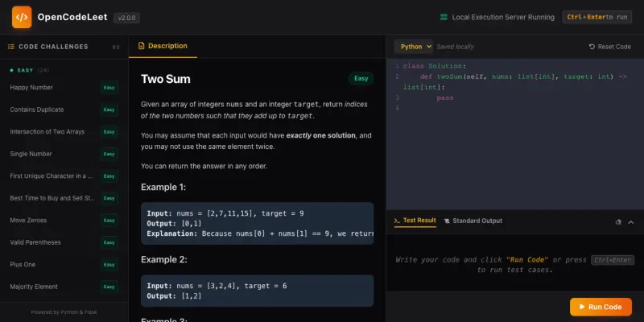The width and height of the screenshot is (644, 322).
Task: Open First Unique Character challenge
Action: pyautogui.click(x=64, y=176)
